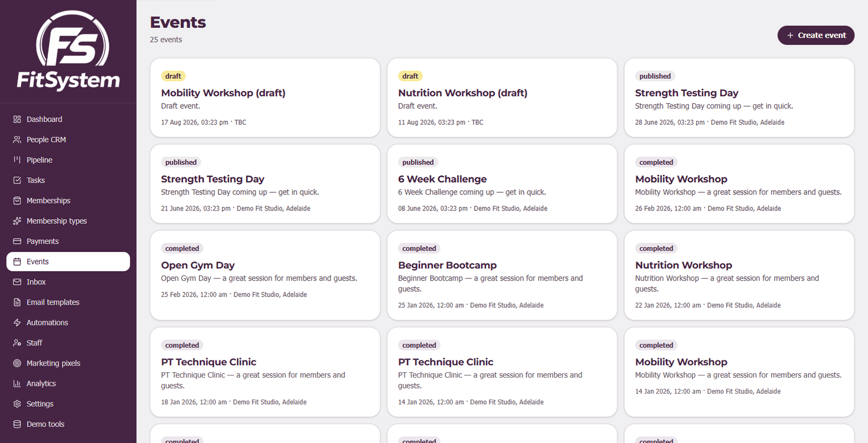The width and height of the screenshot is (868, 443).
Task: Click the "25 events" count text
Action: pyautogui.click(x=166, y=40)
